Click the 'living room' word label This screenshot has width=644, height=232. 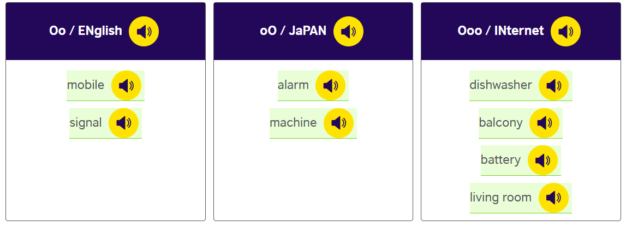500,197
